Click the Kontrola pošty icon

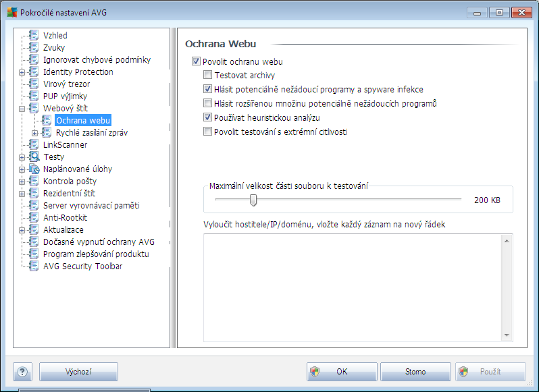coord(34,181)
